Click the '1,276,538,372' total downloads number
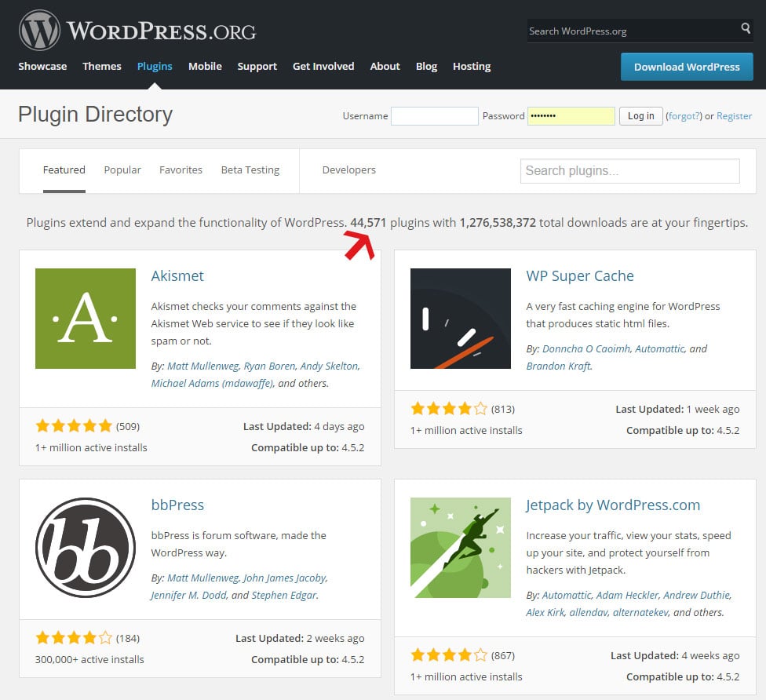This screenshot has height=700, width=766. [498, 223]
